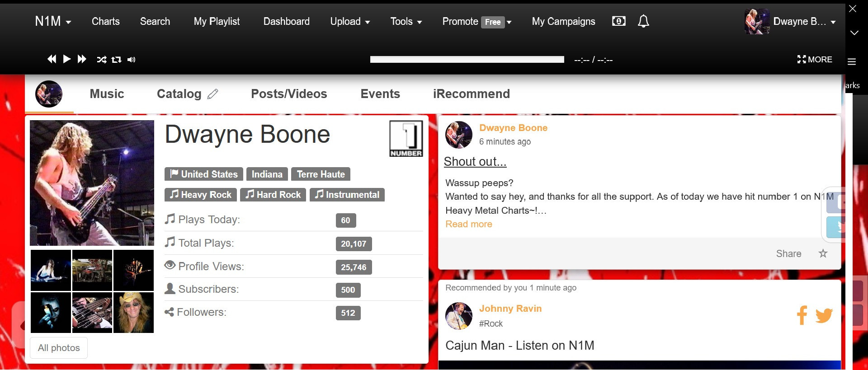
Task: Click the All photos button
Action: coord(59,348)
